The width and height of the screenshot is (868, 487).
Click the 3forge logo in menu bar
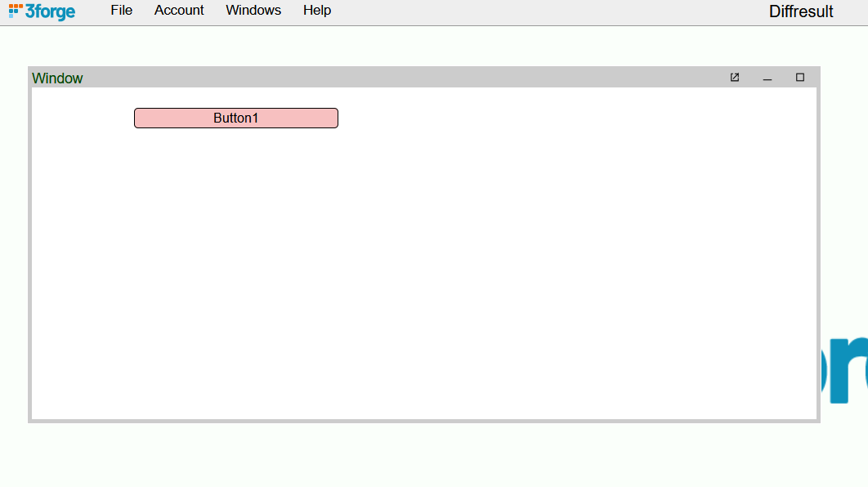coord(42,11)
